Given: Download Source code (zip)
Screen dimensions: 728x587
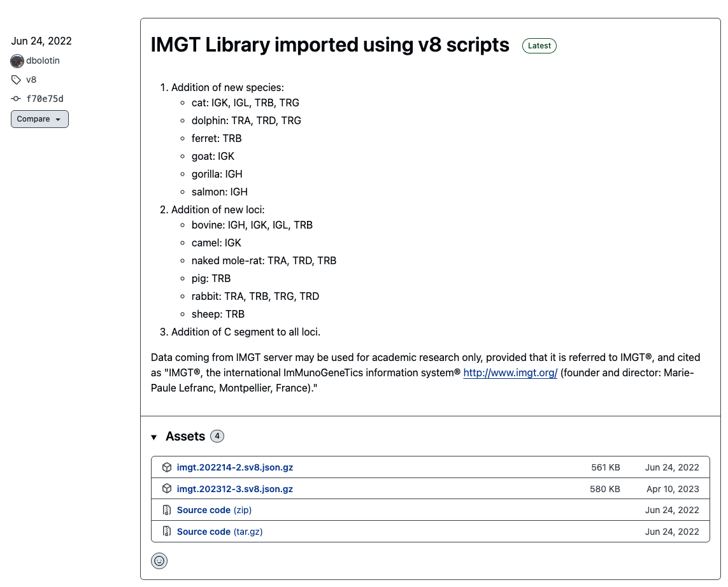Looking at the screenshot, I should coord(214,510).
